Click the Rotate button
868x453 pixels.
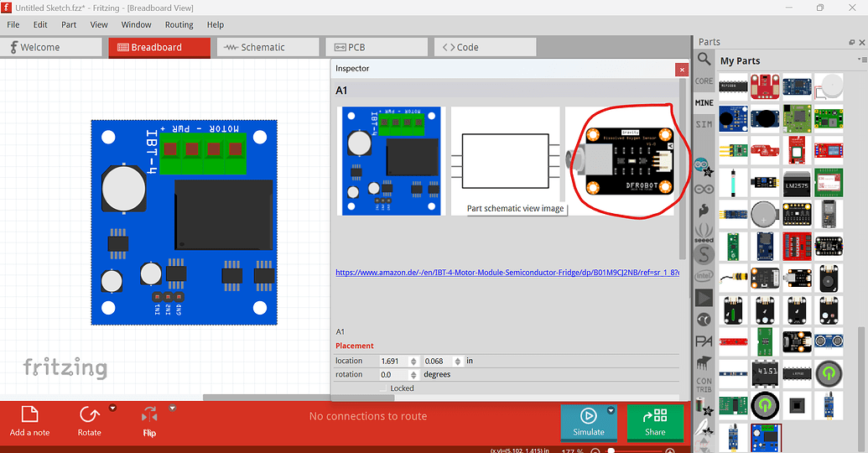pos(90,421)
